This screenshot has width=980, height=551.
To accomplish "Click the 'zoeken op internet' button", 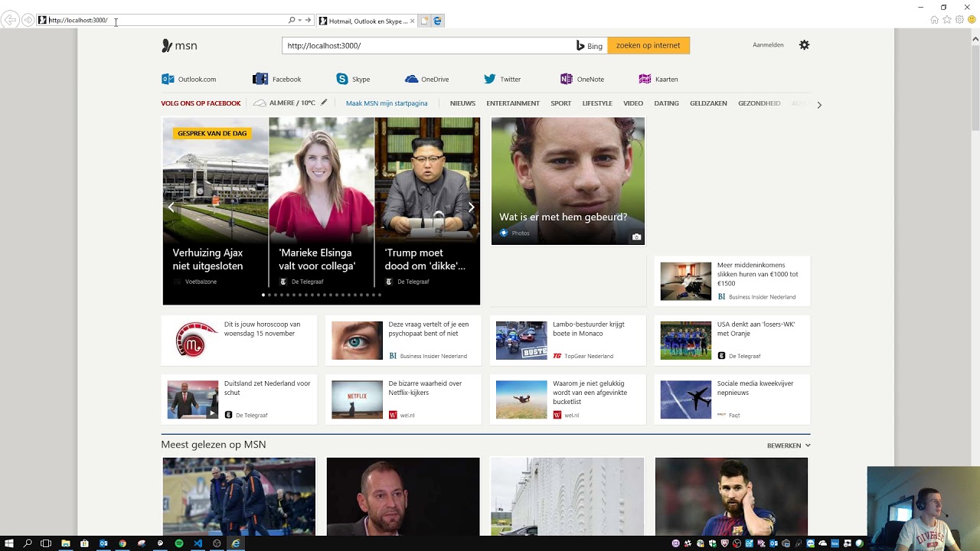I will click(x=648, y=45).
